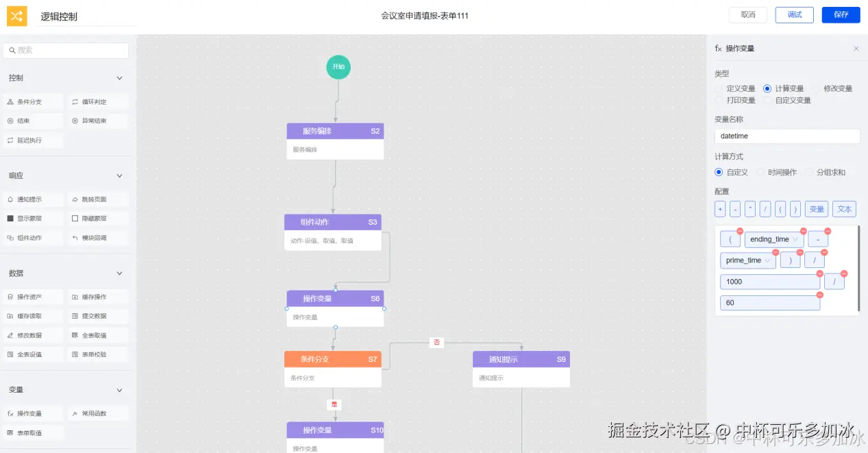Select the 循环判定 component
868x453 pixels.
coord(98,102)
